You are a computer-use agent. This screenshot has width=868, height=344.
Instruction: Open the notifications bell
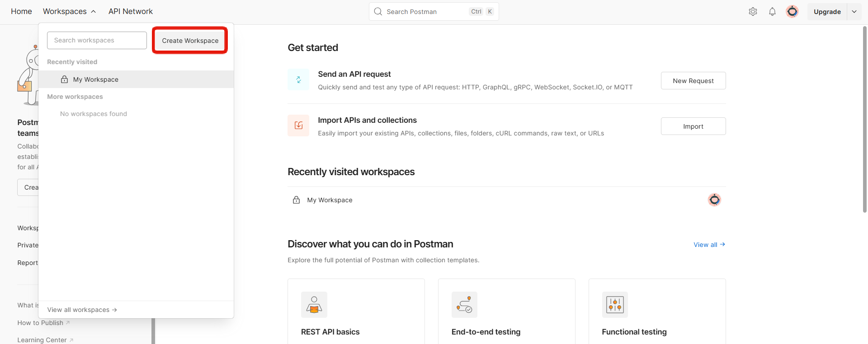click(772, 12)
